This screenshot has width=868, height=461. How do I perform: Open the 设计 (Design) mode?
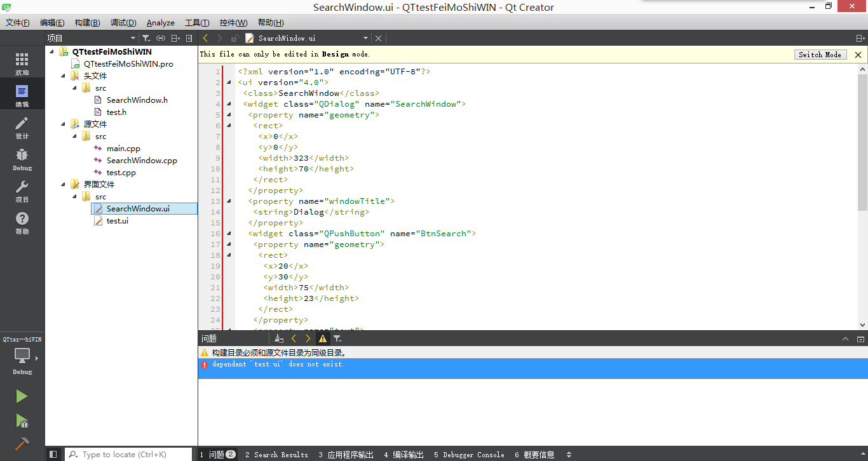(x=22, y=128)
